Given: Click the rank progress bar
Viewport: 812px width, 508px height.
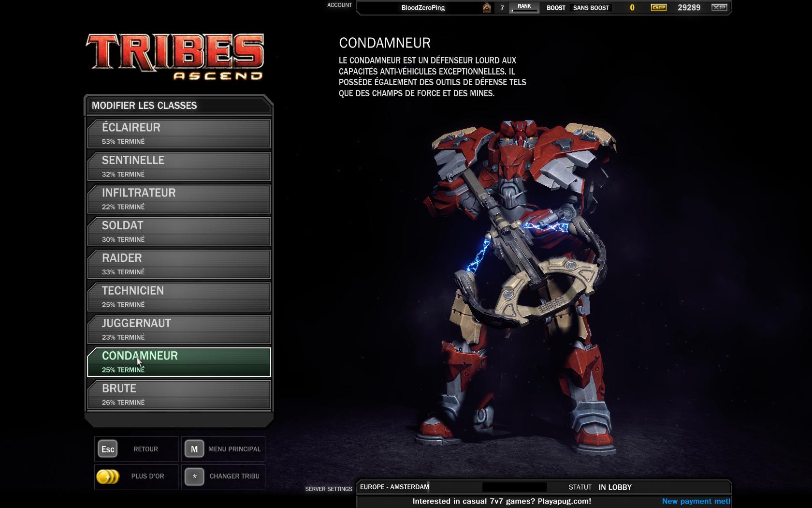Looking at the screenshot, I should click(x=525, y=11).
